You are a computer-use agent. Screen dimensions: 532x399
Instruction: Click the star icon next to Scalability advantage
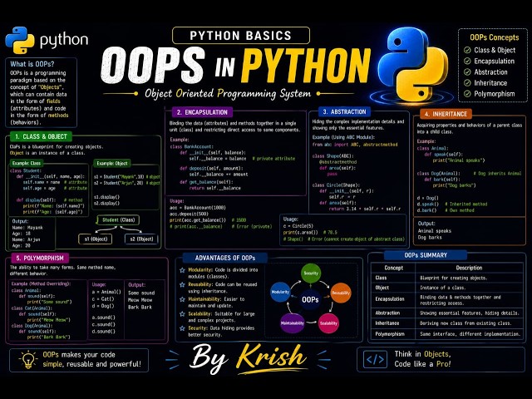tap(182, 314)
